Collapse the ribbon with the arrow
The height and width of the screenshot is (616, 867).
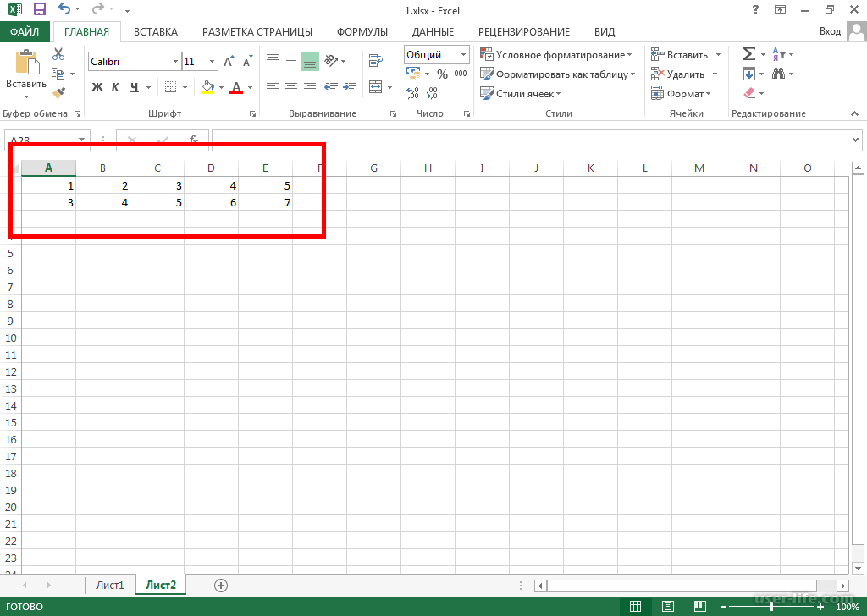tap(855, 113)
